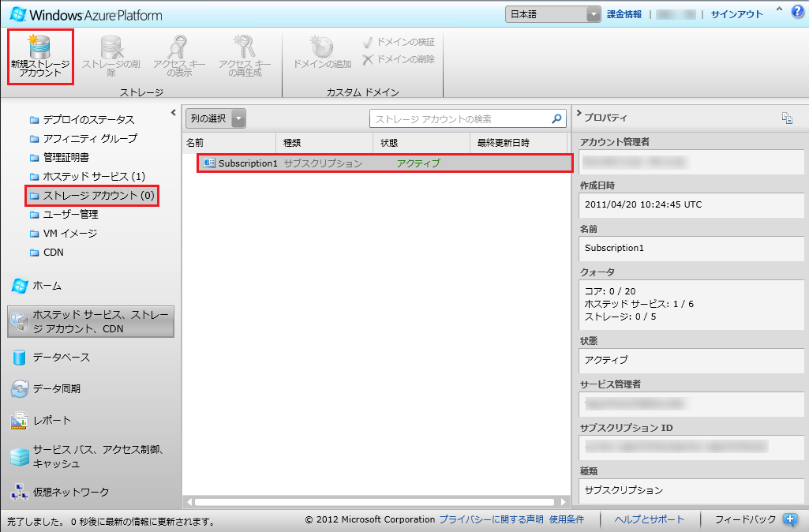Image resolution: width=809 pixels, height=532 pixels.
Task: Click the horizontal scrollbar right arrow
Action: [563, 501]
